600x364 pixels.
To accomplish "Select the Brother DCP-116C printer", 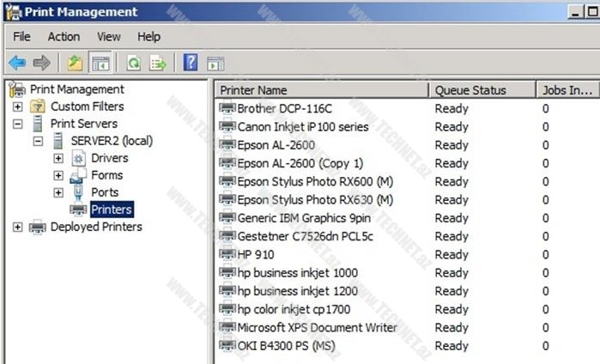I will pos(283,108).
